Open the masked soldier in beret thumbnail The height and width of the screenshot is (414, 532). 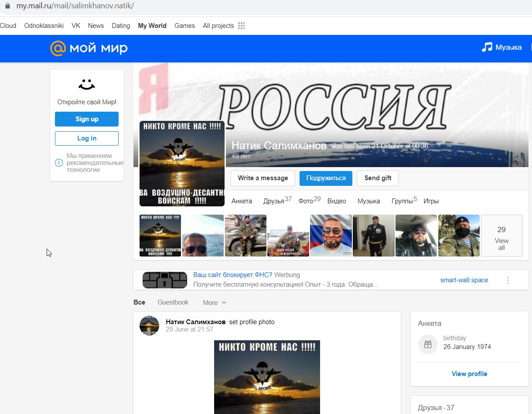click(459, 236)
